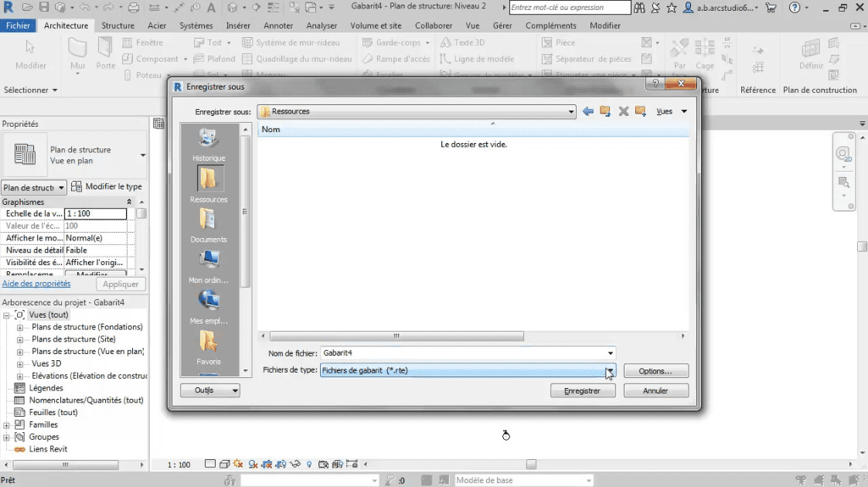Open the Fichier menu tab
Image resolution: width=868 pixels, height=487 pixels.
18,26
